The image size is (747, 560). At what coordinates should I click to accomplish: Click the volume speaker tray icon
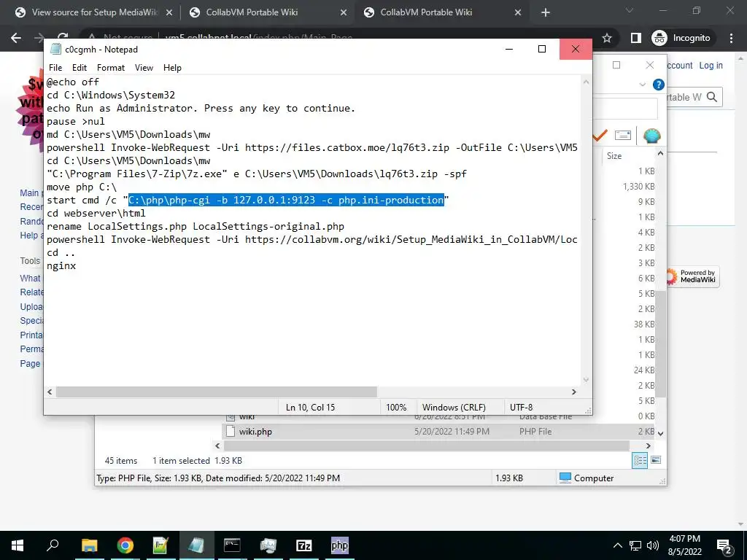pyautogui.click(x=653, y=545)
